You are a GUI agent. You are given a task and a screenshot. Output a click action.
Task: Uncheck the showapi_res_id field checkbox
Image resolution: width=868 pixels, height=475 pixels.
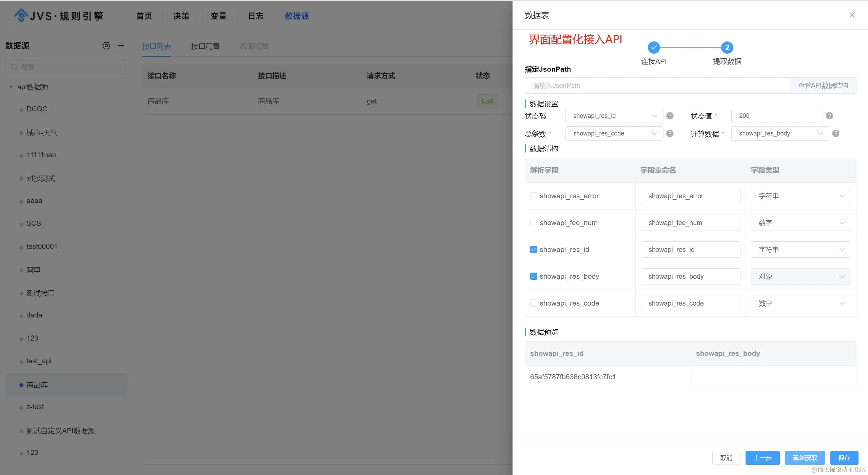533,250
